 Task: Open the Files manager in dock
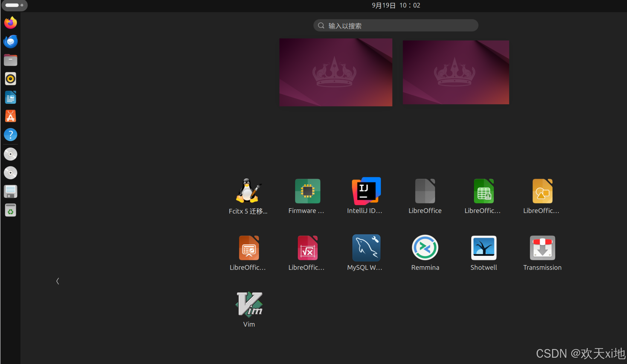pos(10,60)
